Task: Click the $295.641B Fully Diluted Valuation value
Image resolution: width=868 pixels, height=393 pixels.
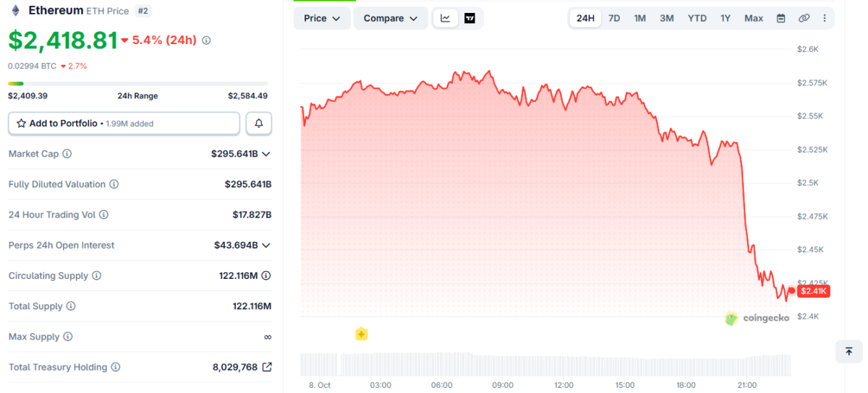Action: [x=248, y=184]
